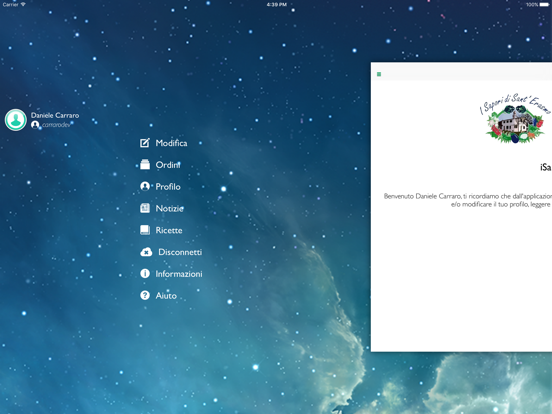Click the Notizie newspaper icon

[x=145, y=208]
